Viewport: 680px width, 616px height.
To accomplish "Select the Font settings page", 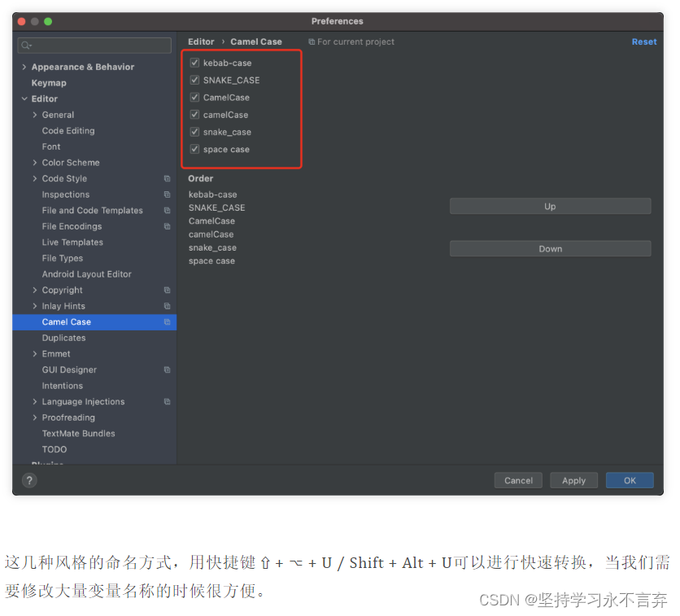I will coord(51,146).
